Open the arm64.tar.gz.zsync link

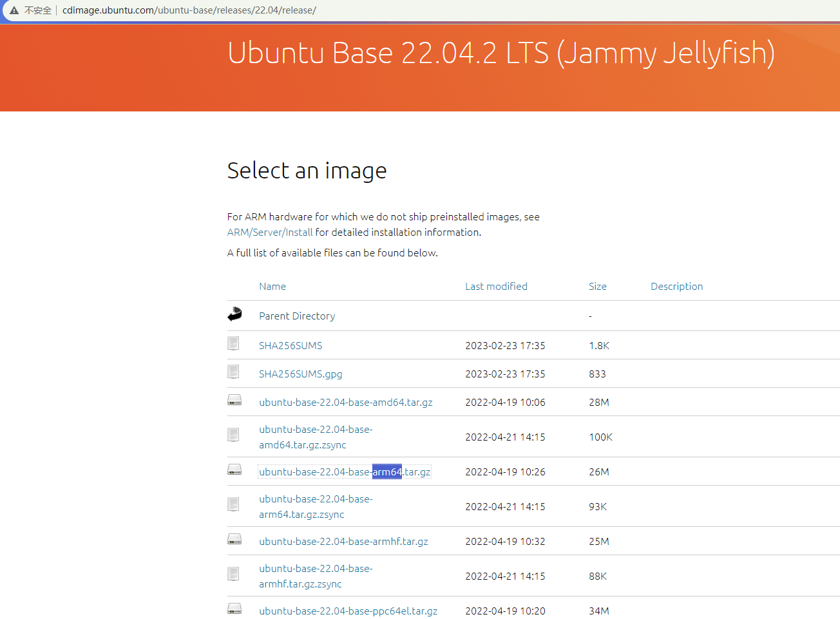316,507
